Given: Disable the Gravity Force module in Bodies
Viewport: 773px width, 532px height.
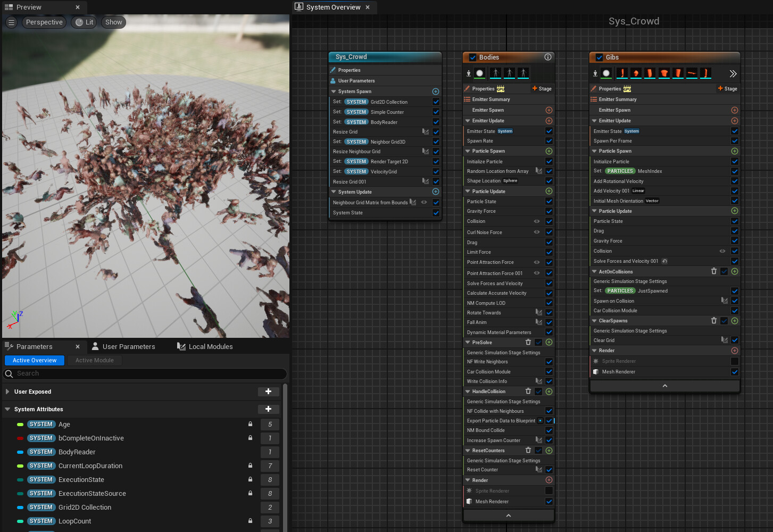Looking at the screenshot, I should click(548, 211).
